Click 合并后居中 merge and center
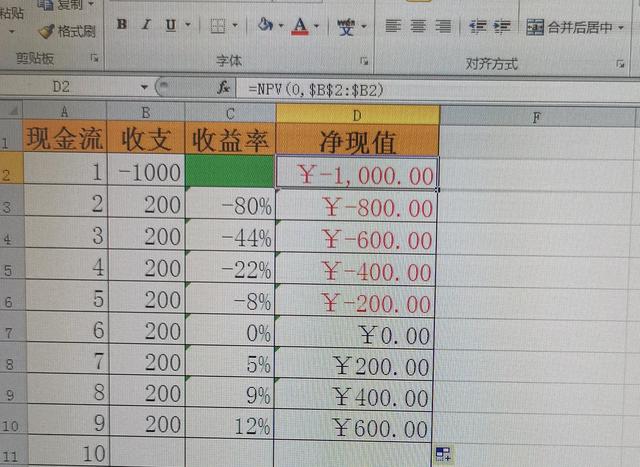 tap(569, 27)
